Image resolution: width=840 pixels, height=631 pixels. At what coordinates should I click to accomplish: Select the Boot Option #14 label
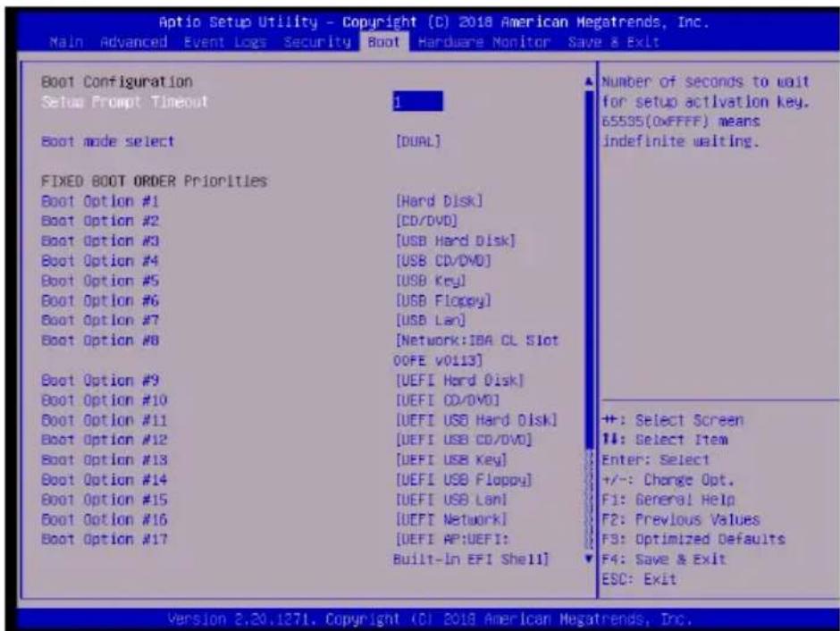(105, 479)
